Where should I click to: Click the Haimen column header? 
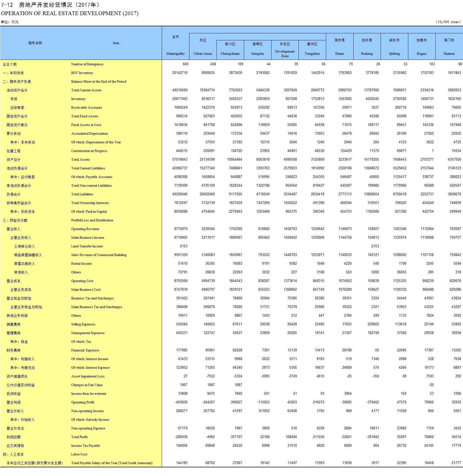pyautogui.click(x=449, y=53)
